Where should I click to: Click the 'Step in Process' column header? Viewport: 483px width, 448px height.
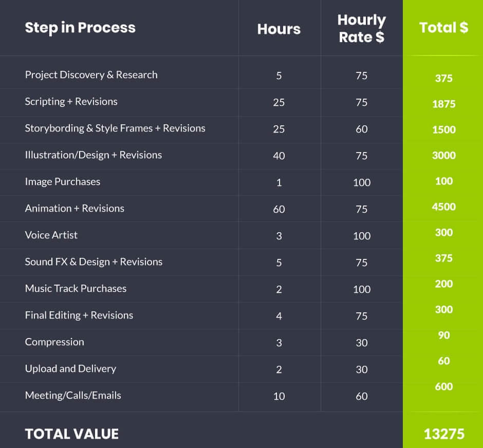[80, 28]
